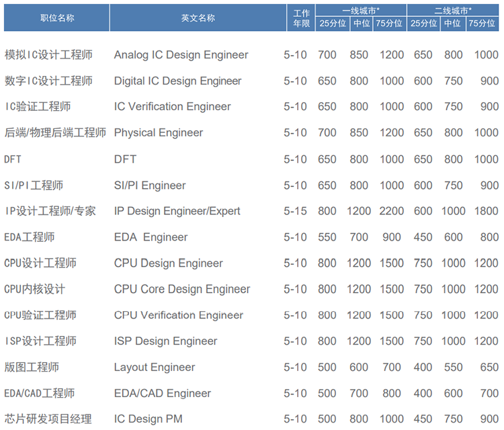
Task: Select the 2200 salary value
Action: tap(391, 211)
